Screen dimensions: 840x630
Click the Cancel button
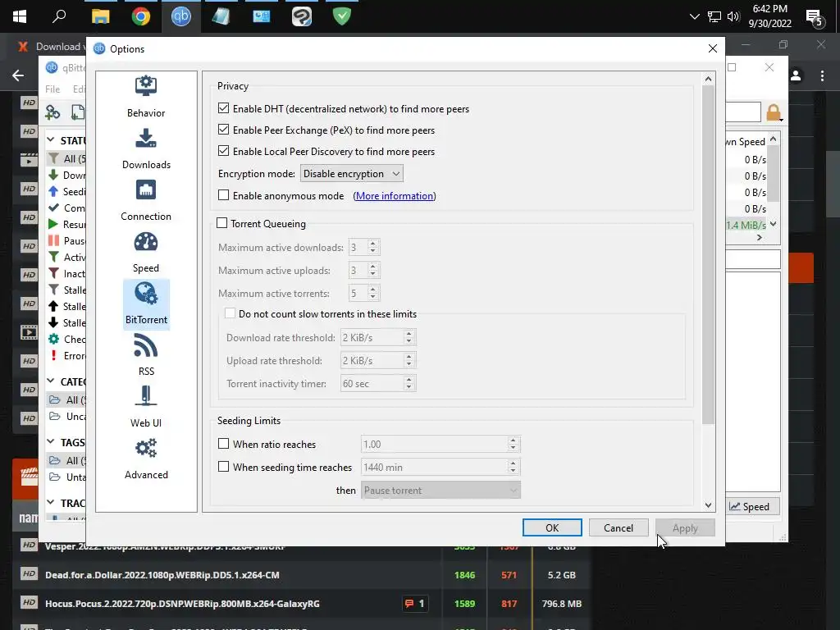click(x=619, y=527)
